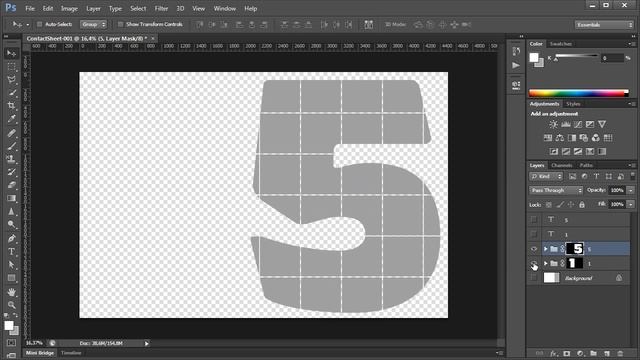
Task: Toggle Lock transparent pixels icon
Action: pyautogui.click(x=549, y=204)
